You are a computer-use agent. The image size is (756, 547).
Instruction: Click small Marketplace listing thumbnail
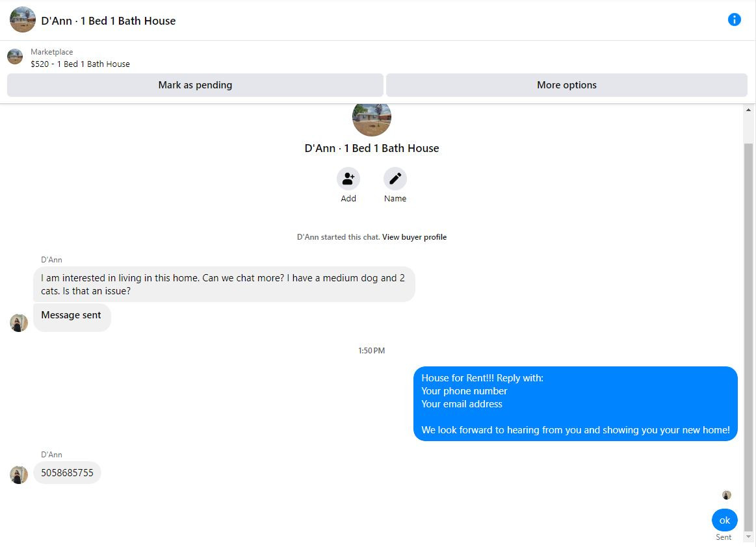click(x=15, y=57)
